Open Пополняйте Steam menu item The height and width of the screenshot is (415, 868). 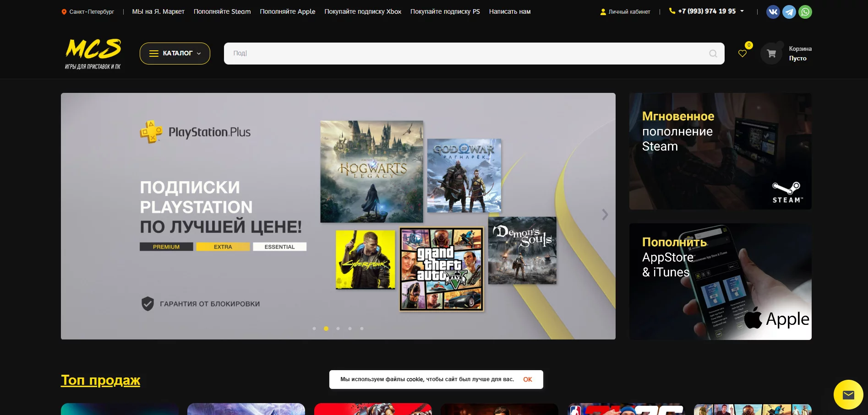[222, 11]
